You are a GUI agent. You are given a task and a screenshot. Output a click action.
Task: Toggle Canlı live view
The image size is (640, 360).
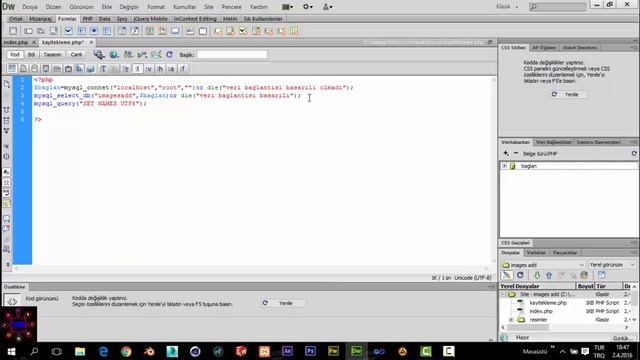76,55
